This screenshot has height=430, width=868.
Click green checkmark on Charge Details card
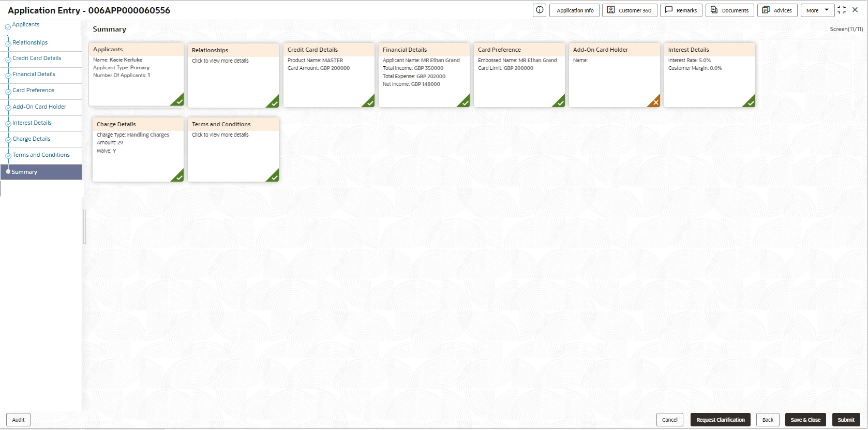[178, 176]
